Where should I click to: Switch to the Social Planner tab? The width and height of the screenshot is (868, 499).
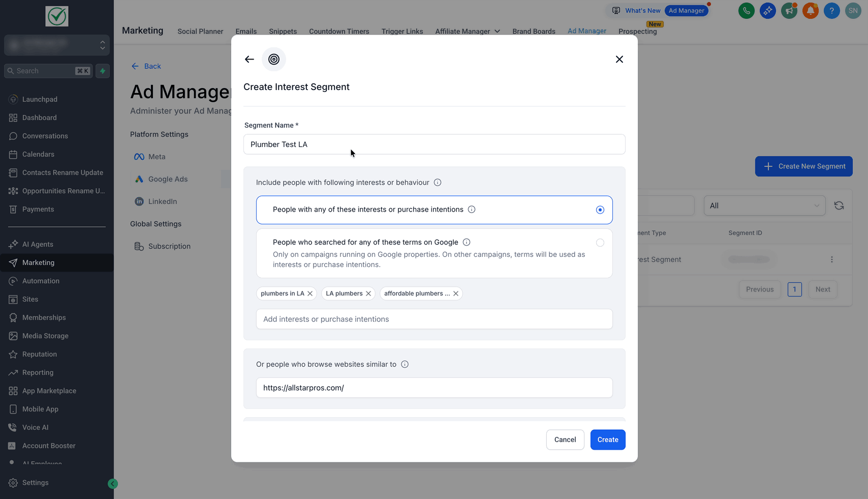coord(200,32)
